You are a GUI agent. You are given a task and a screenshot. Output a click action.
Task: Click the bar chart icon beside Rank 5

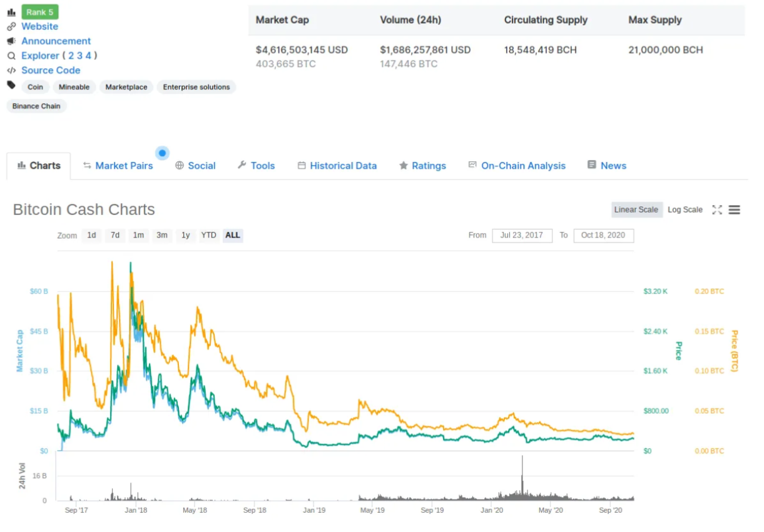[x=11, y=12]
